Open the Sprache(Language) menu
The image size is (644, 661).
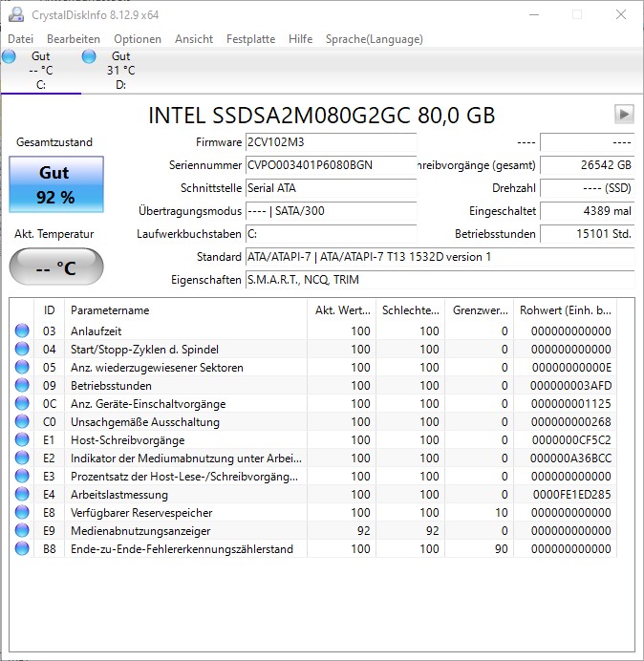click(375, 39)
